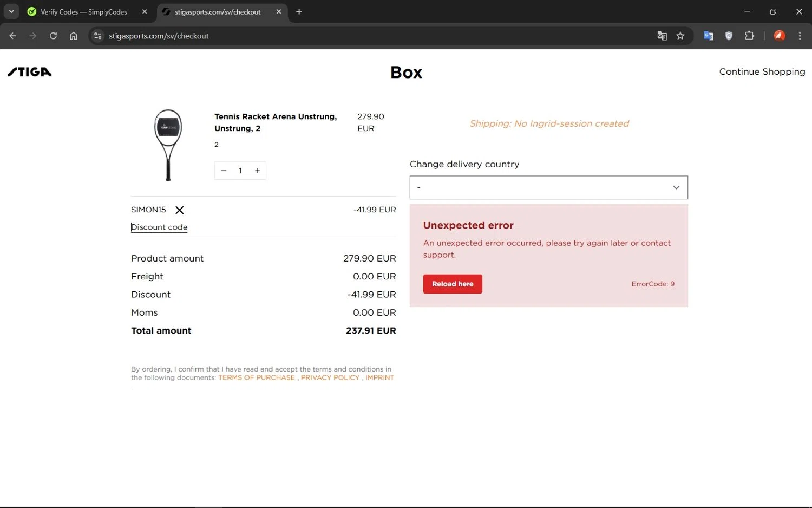Open the tab search dropdown arrow
Image resolution: width=812 pixels, height=508 pixels.
point(11,11)
